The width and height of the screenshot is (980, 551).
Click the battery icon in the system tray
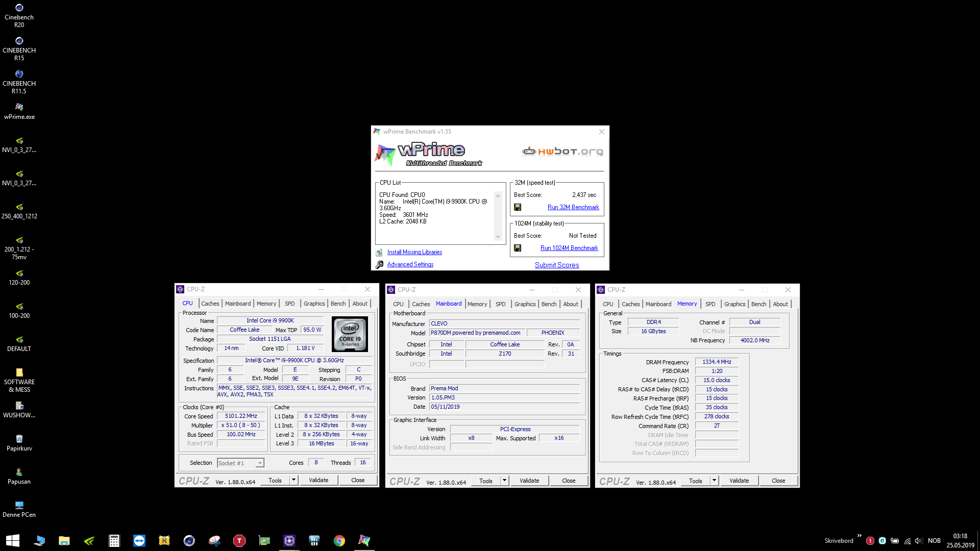click(895, 541)
